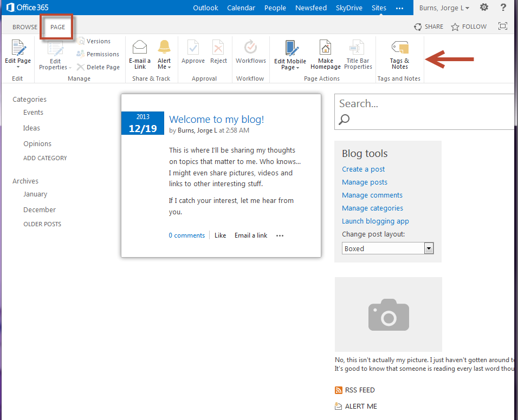Screen dimensions: 518x420
Task: Open the Change post layout dropdown
Action: (x=429, y=248)
